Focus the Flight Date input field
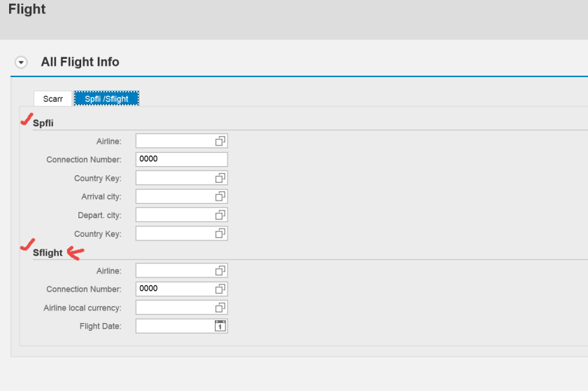Image resolution: width=588 pixels, height=391 pixels. click(x=174, y=326)
